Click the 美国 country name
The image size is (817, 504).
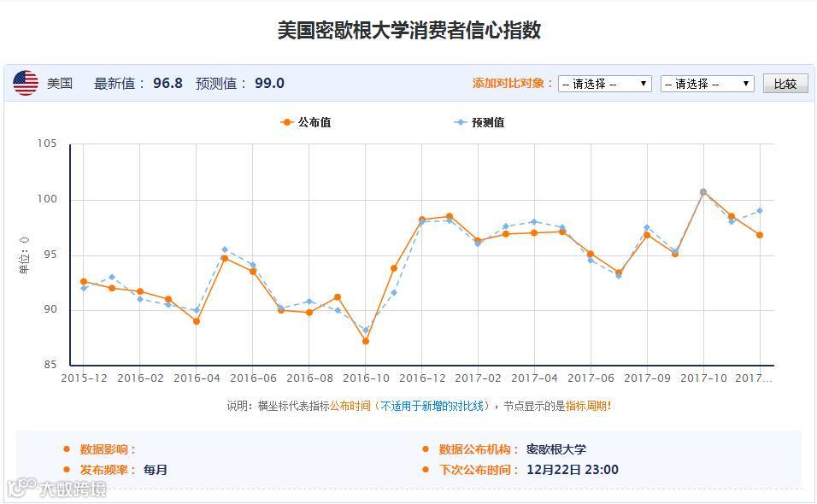(x=60, y=84)
